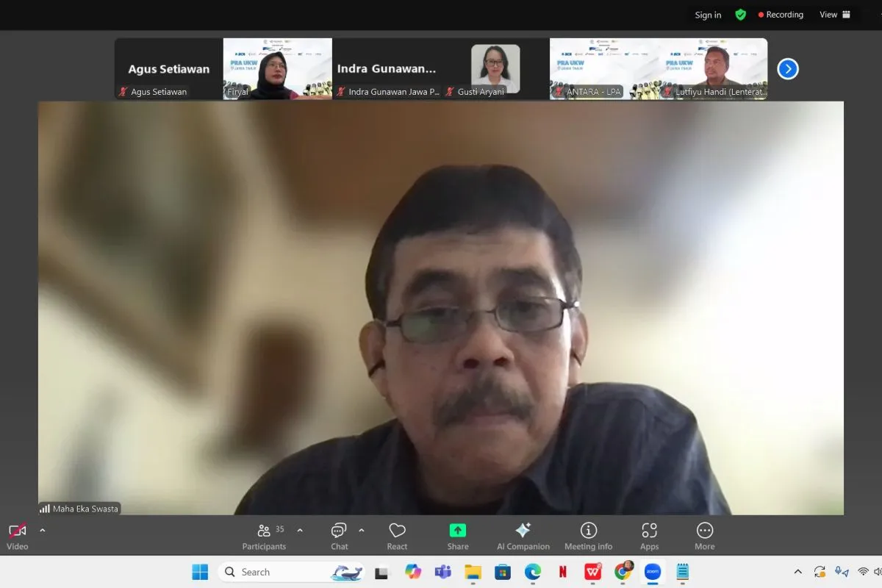Click the Recording indicator

click(x=781, y=15)
